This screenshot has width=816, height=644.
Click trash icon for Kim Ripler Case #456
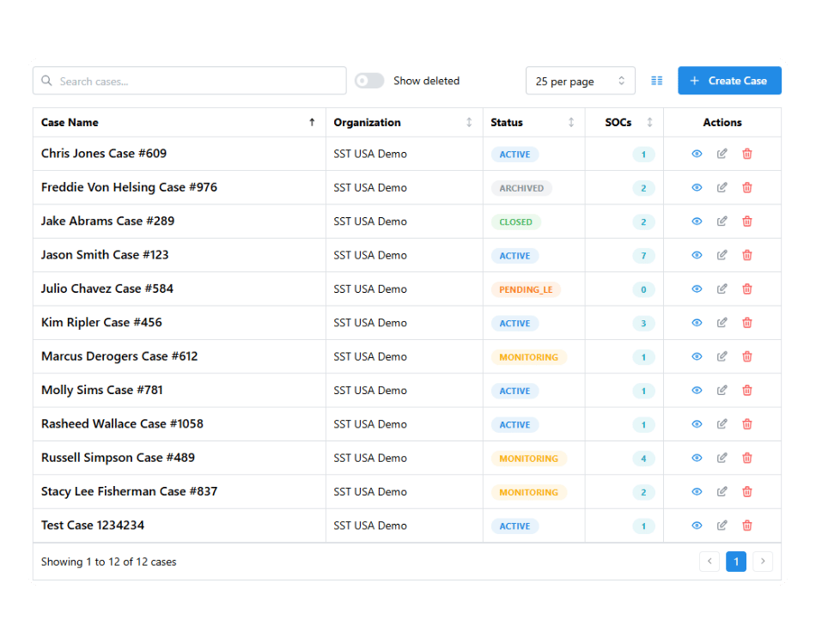[747, 323]
